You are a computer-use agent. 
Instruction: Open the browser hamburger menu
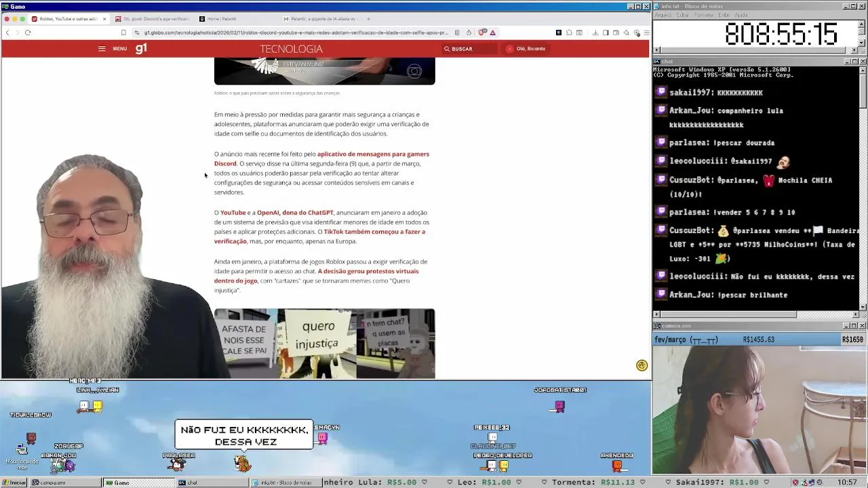coord(646,33)
